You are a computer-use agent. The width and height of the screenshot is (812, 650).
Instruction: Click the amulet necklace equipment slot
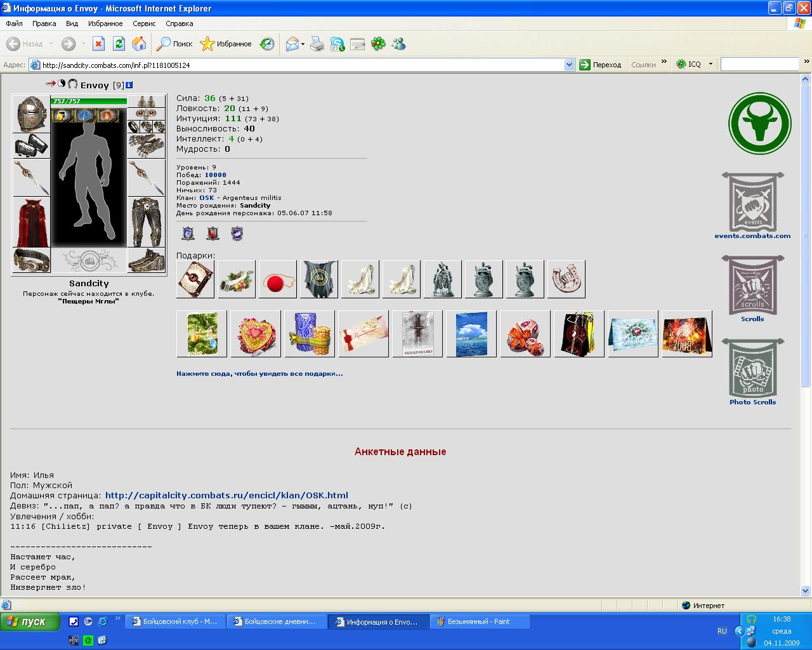pyautogui.click(x=147, y=114)
